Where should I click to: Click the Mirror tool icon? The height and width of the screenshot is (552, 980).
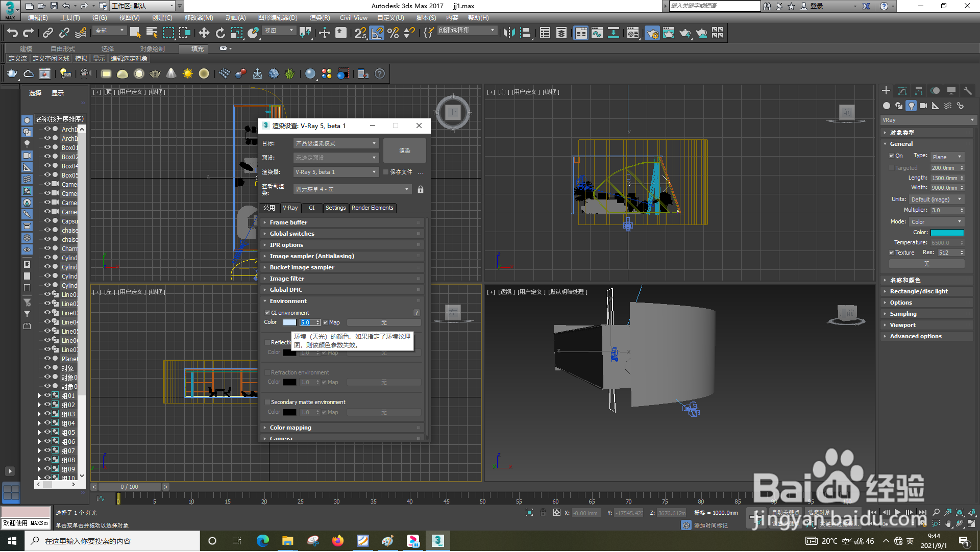pyautogui.click(x=509, y=33)
